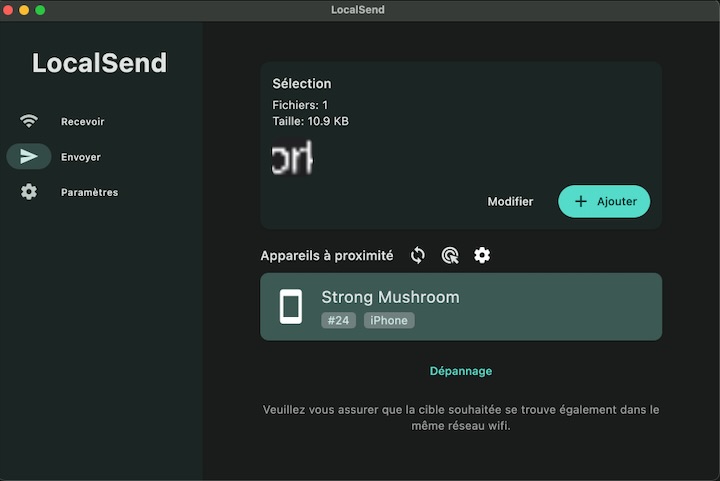The image size is (720, 481).
Task: Click the Ajouter button label
Action: [616, 201]
